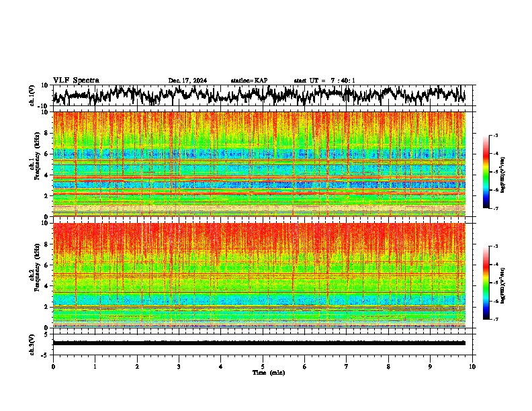
Task: Click the "-5" tick on ch.3(V) axis
Action: (45, 355)
